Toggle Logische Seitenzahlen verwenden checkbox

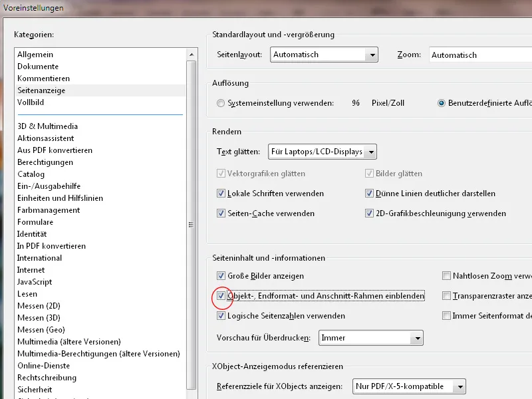221,316
